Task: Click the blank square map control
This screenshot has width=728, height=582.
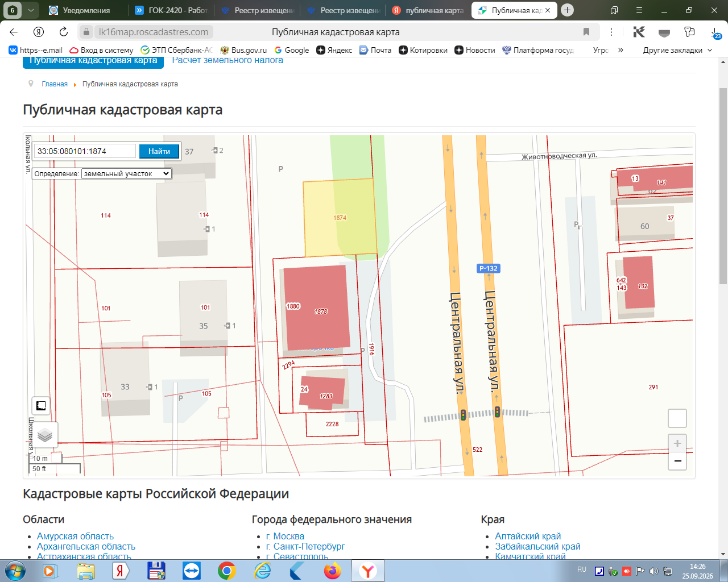Action: click(x=677, y=418)
